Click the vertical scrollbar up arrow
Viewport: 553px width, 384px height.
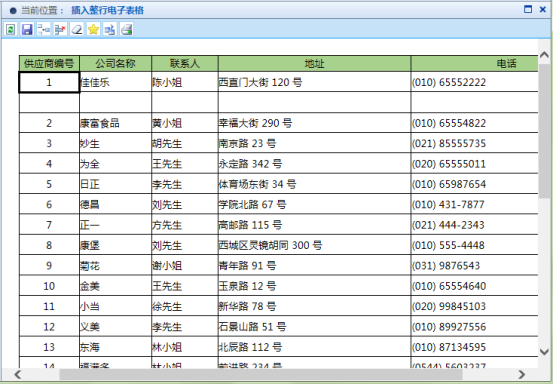[544, 55]
